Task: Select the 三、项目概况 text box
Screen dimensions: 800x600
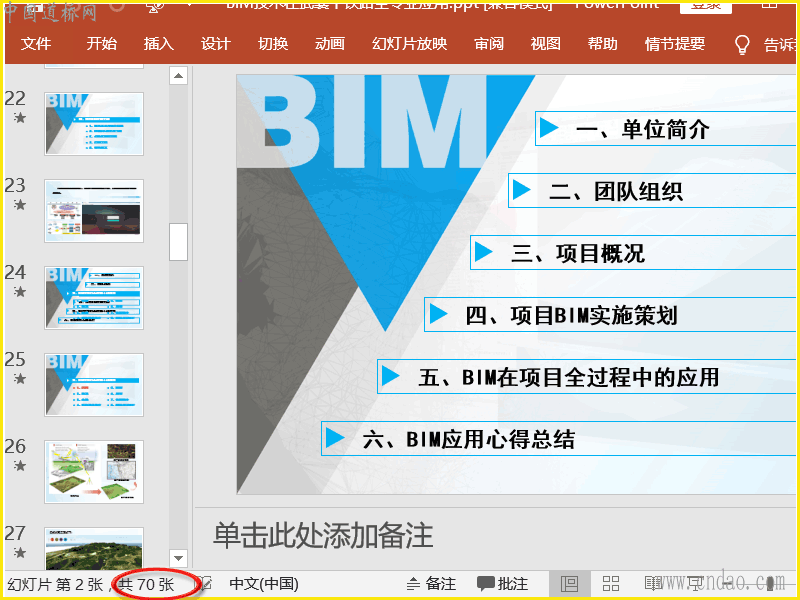Action: click(633, 253)
